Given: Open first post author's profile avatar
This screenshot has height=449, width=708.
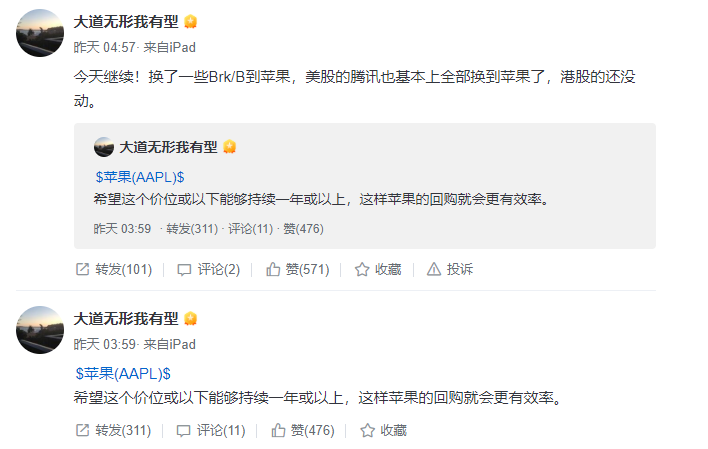Looking at the screenshot, I should (40, 33).
